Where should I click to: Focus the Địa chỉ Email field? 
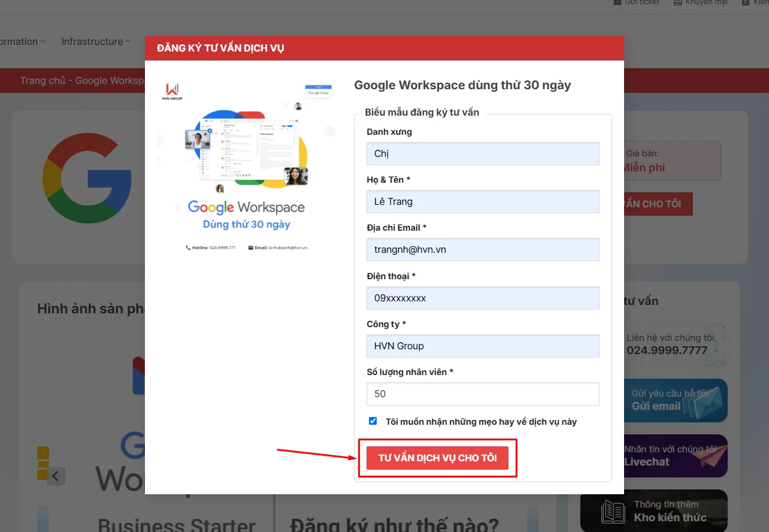[483, 250]
